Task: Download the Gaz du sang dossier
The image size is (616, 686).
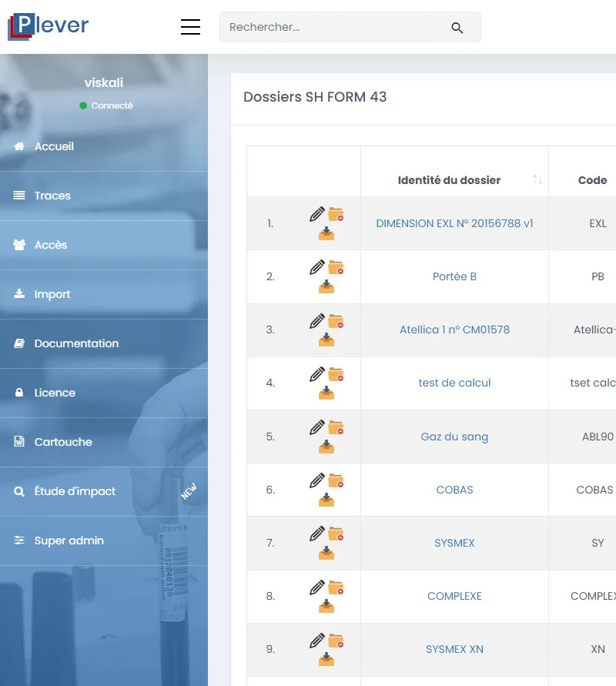Action: (x=326, y=447)
